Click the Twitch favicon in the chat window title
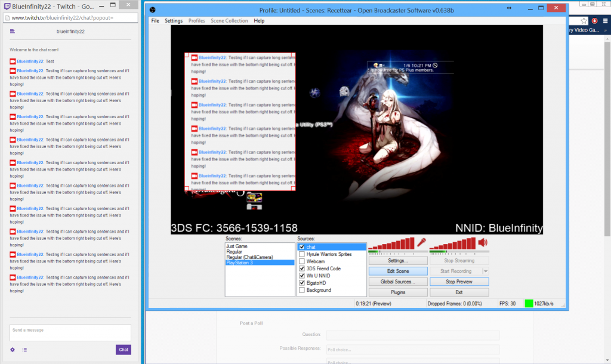This screenshot has height=364, width=611. click(7, 6)
